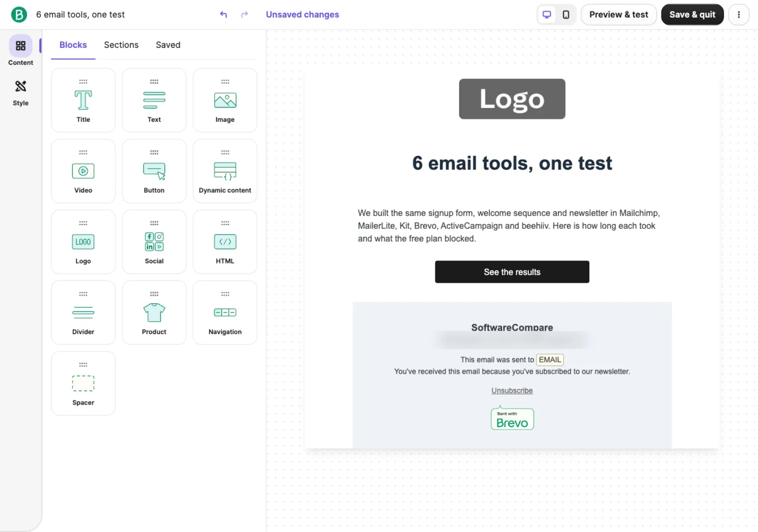The width and height of the screenshot is (758, 532).
Task: Switch to the Blocks tab
Action: pos(73,45)
